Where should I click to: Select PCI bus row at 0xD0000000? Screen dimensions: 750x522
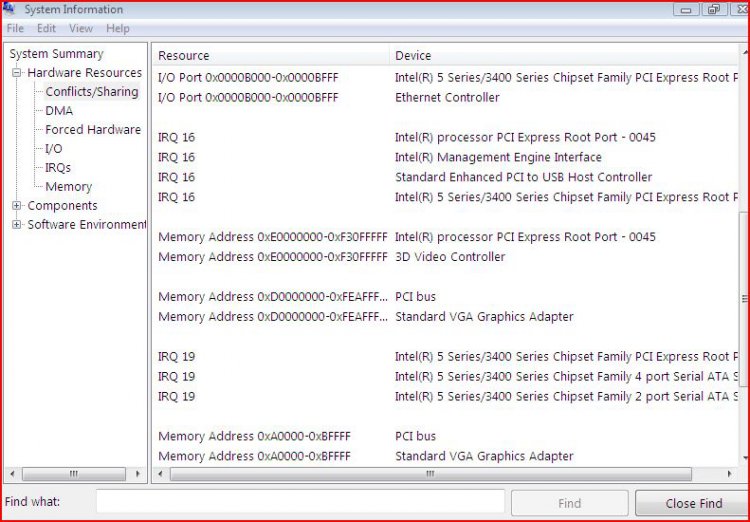447,297
